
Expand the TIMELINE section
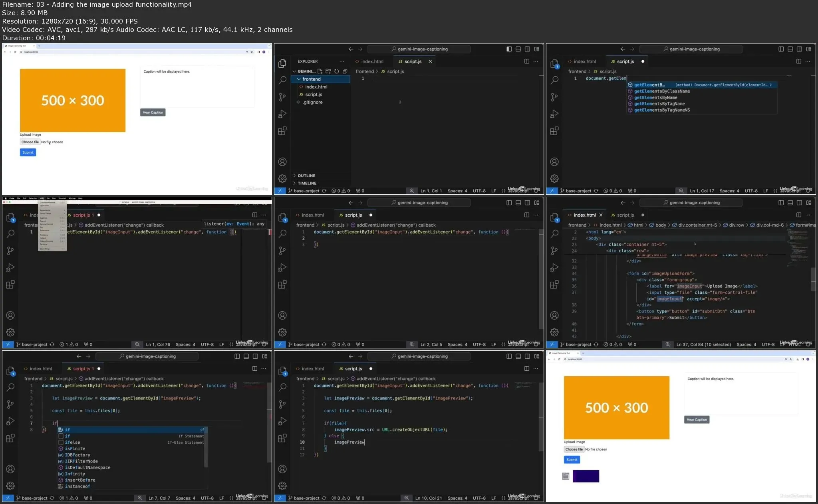click(306, 183)
